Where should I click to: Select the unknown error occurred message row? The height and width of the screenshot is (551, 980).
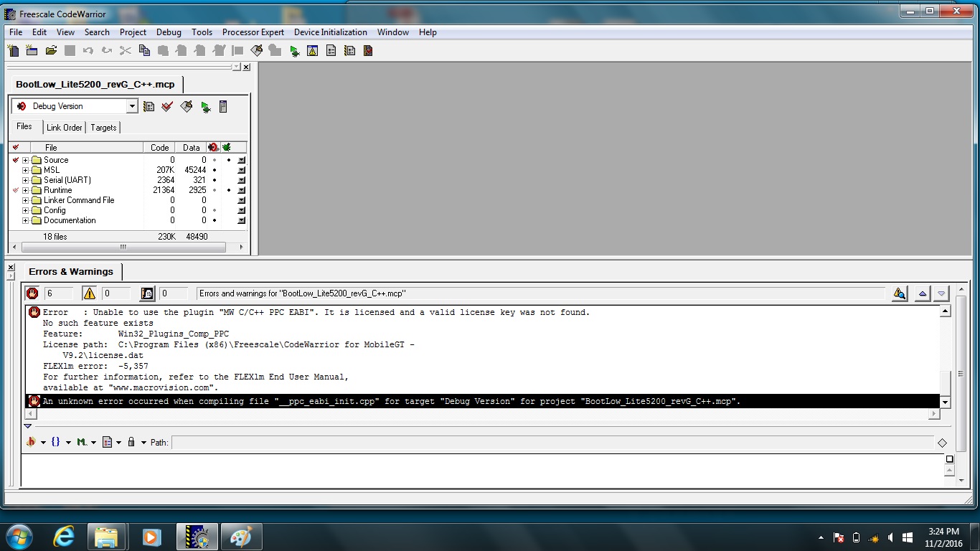click(x=482, y=401)
